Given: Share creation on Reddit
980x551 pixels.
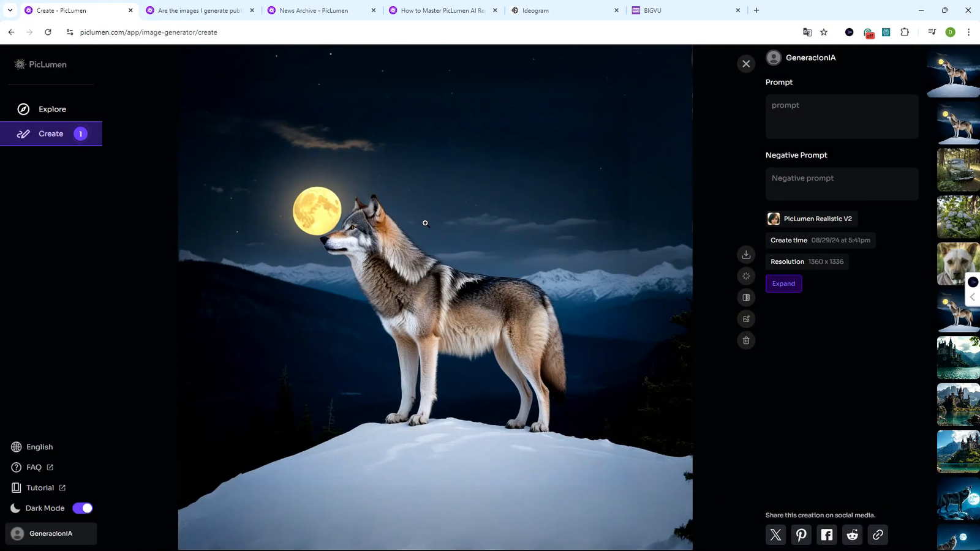Looking at the screenshot, I should coord(852,534).
